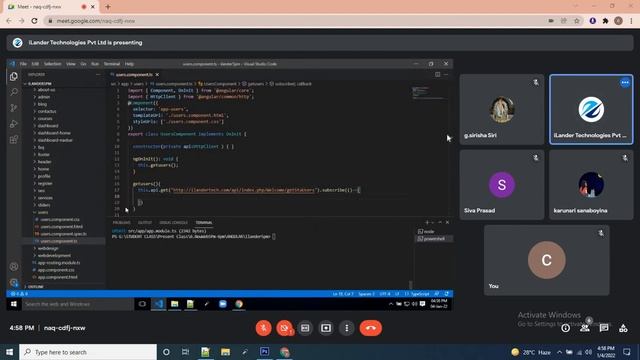
Task: Switch to the DEBUG CONSOLE panel tab
Action: pyautogui.click(x=173, y=222)
